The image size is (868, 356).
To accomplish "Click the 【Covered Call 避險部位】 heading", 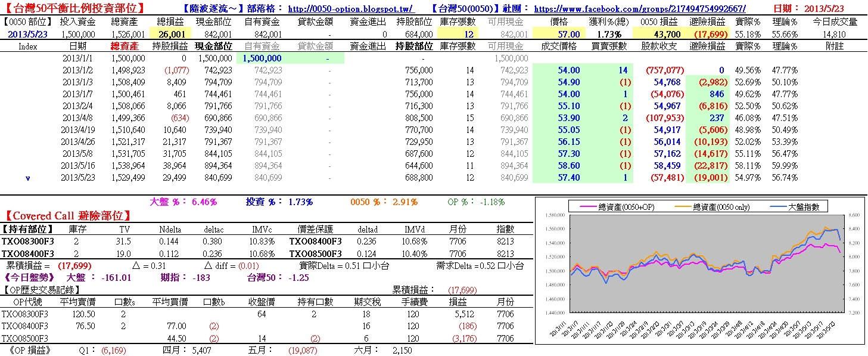I will point(67,216).
